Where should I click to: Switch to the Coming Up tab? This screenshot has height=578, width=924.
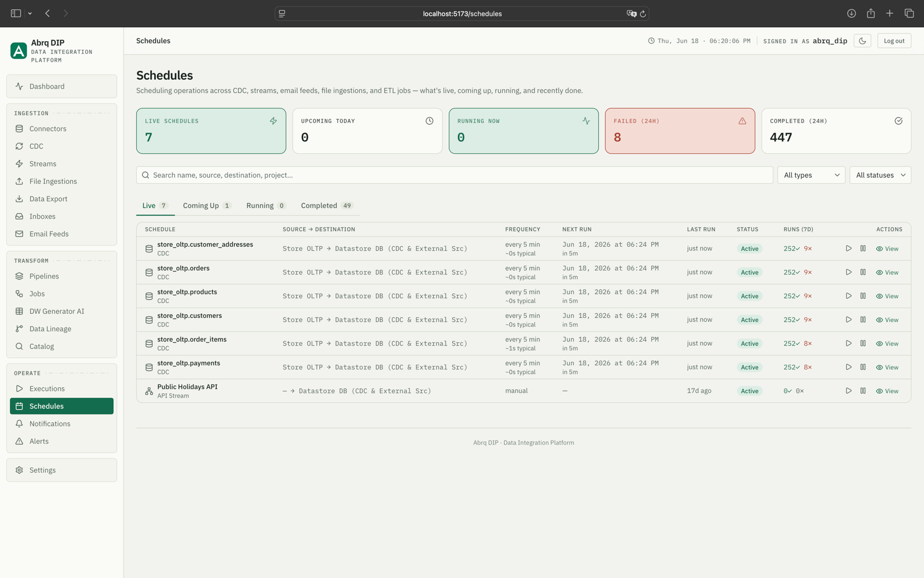(x=207, y=206)
